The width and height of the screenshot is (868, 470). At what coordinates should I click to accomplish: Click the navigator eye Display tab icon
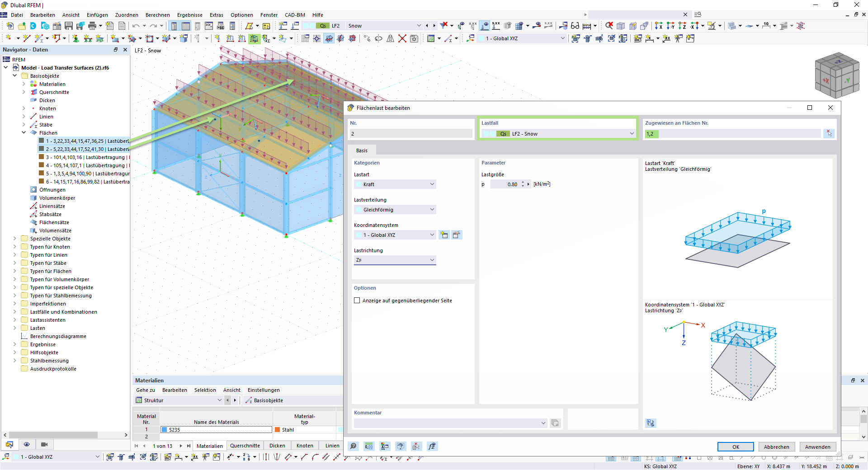(27, 444)
